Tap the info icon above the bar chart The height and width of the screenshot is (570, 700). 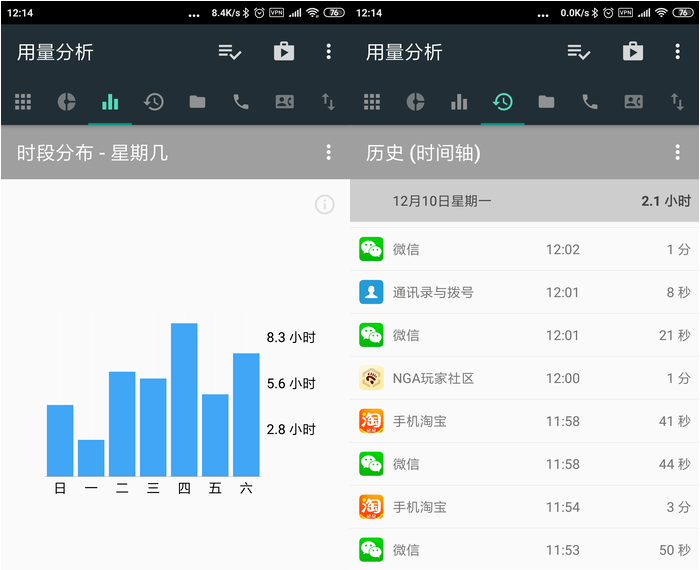[x=324, y=204]
